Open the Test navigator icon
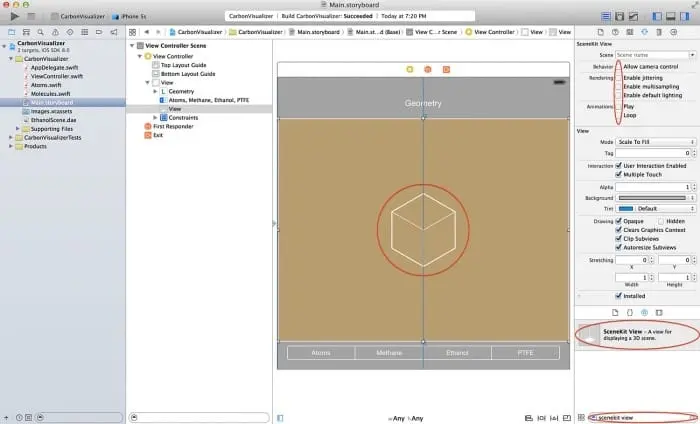This screenshot has height=424, width=700. tap(70, 32)
